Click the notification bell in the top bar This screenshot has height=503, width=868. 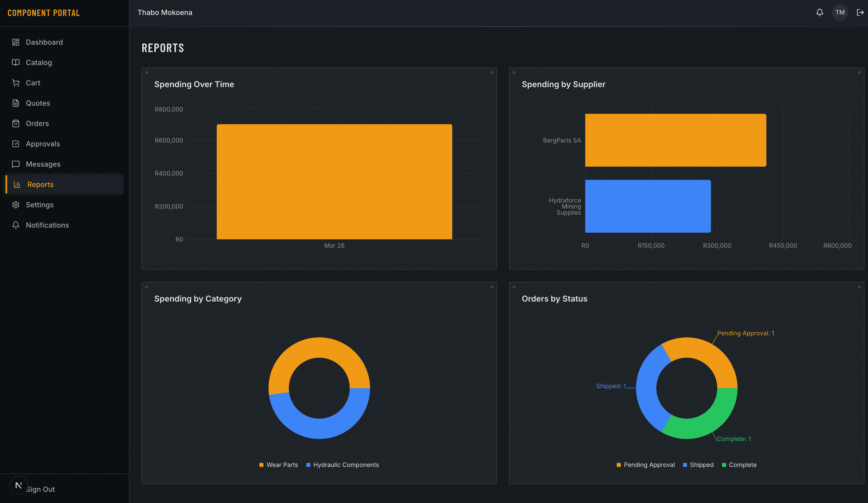coord(820,12)
